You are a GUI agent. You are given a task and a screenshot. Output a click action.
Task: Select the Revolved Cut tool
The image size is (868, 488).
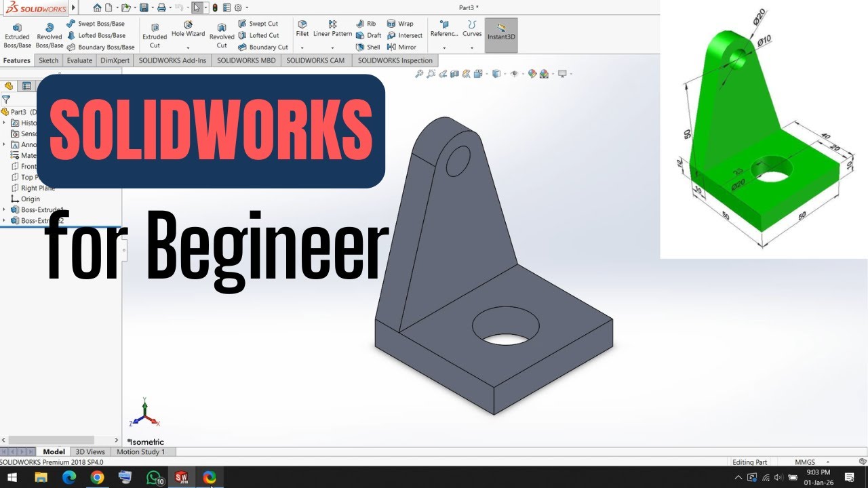click(x=222, y=35)
